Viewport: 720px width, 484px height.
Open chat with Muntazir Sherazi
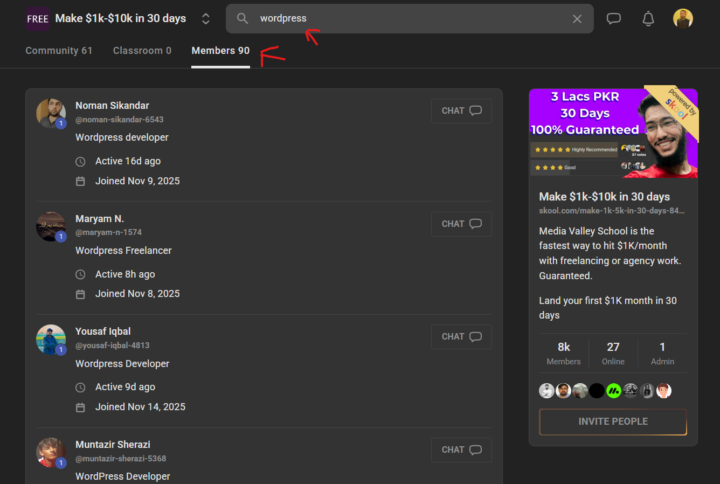(x=461, y=450)
